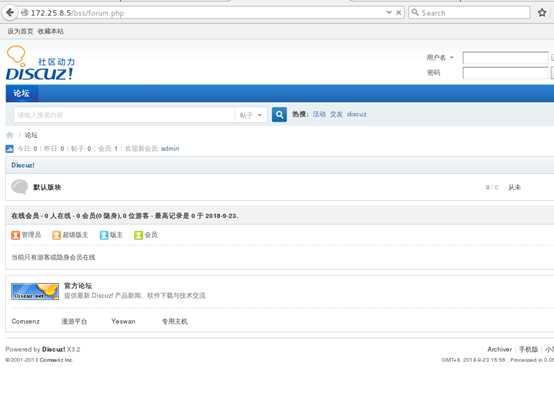Open the admin new member link
Image resolution: width=554 pixels, height=393 pixels.
(170, 148)
